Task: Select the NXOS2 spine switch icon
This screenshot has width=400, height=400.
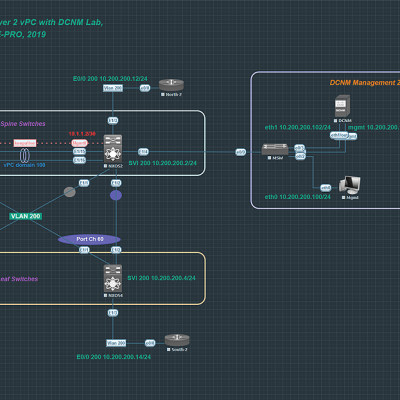Action: click(x=113, y=149)
